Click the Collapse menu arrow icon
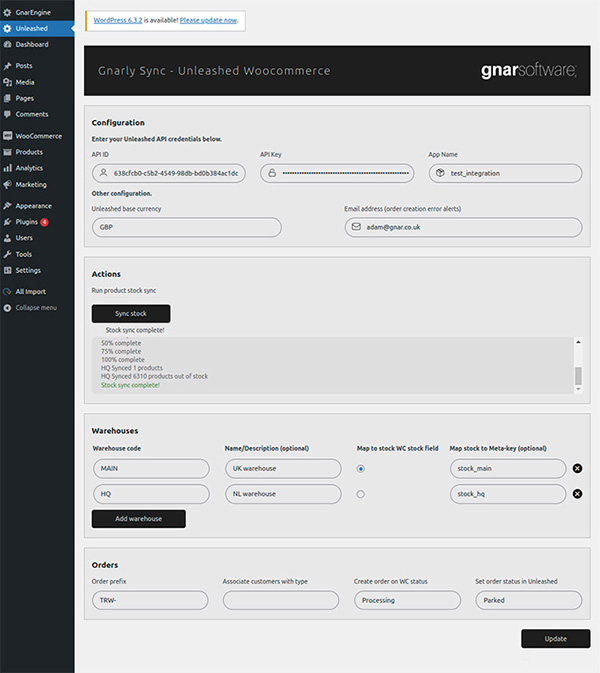Screen dimensions: 600x673 coord(8,307)
